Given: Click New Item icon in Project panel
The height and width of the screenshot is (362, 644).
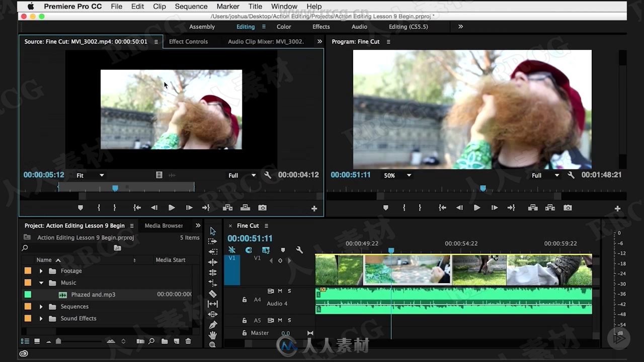Looking at the screenshot, I should point(176,341).
